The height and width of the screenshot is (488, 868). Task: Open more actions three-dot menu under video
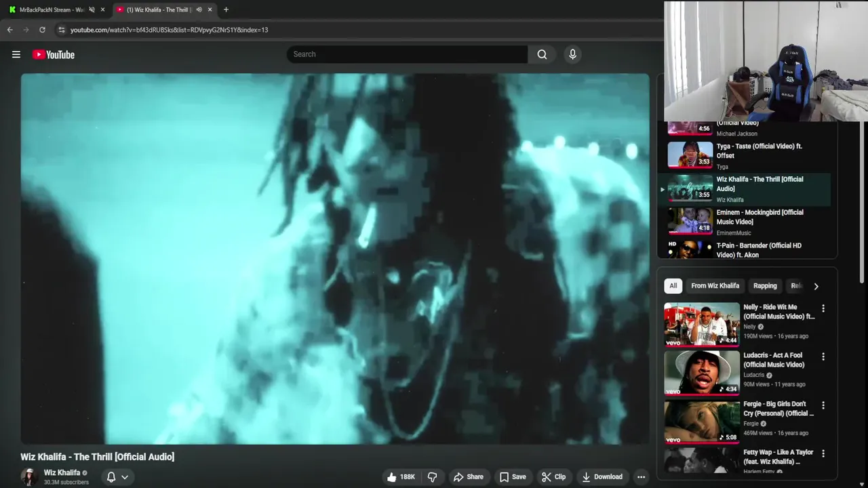pos(641,477)
